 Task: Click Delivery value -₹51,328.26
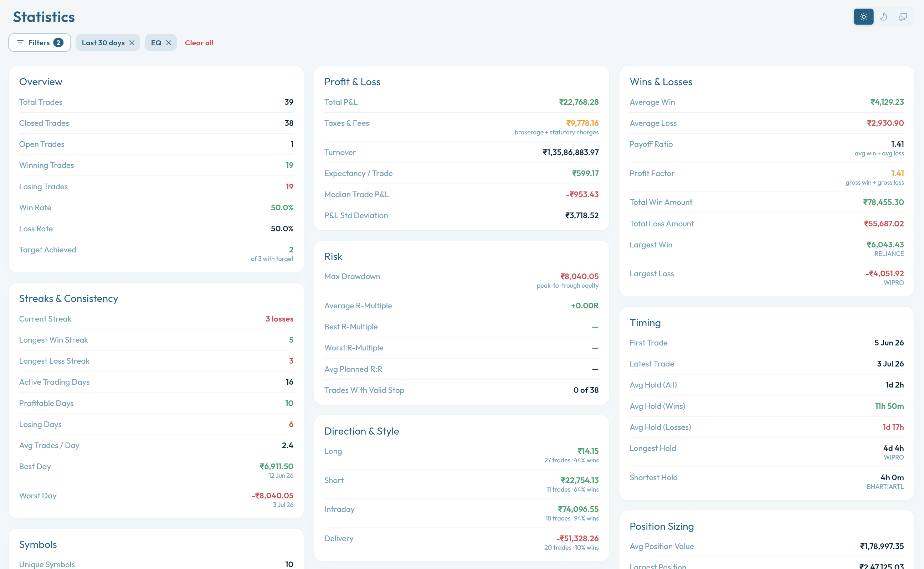(x=577, y=538)
